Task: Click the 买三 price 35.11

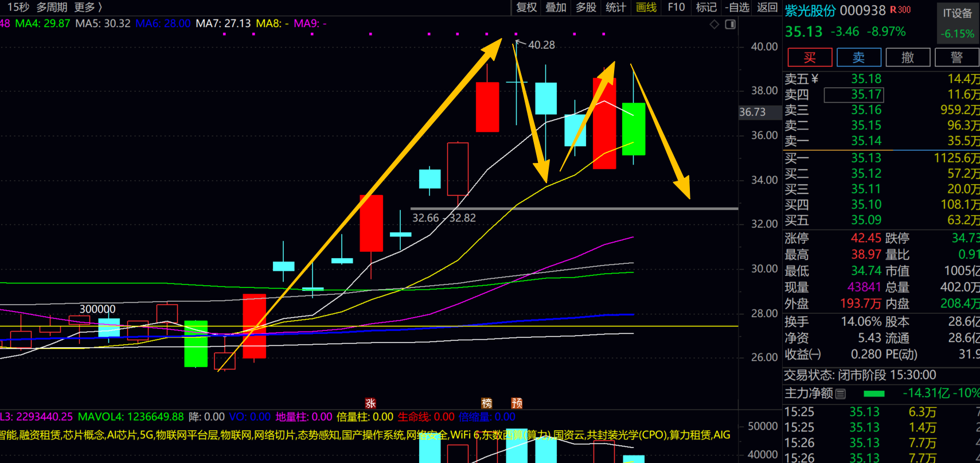Action: coord(866,189)
